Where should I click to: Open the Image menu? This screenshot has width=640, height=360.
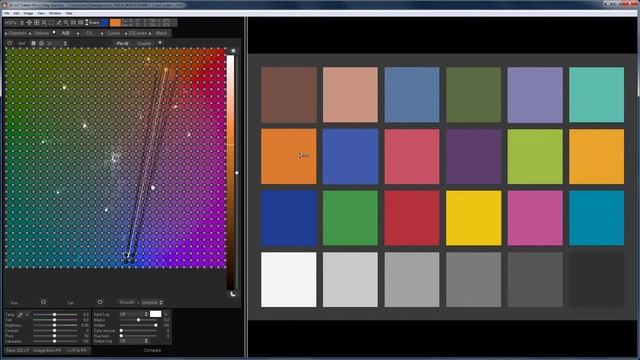tap(28, 13)
